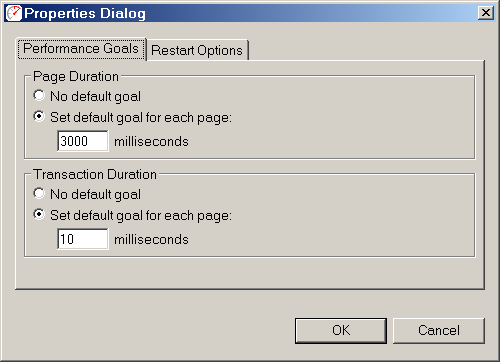
Task: Click the Page Duration group label
Action: click(x=76, y=77)
